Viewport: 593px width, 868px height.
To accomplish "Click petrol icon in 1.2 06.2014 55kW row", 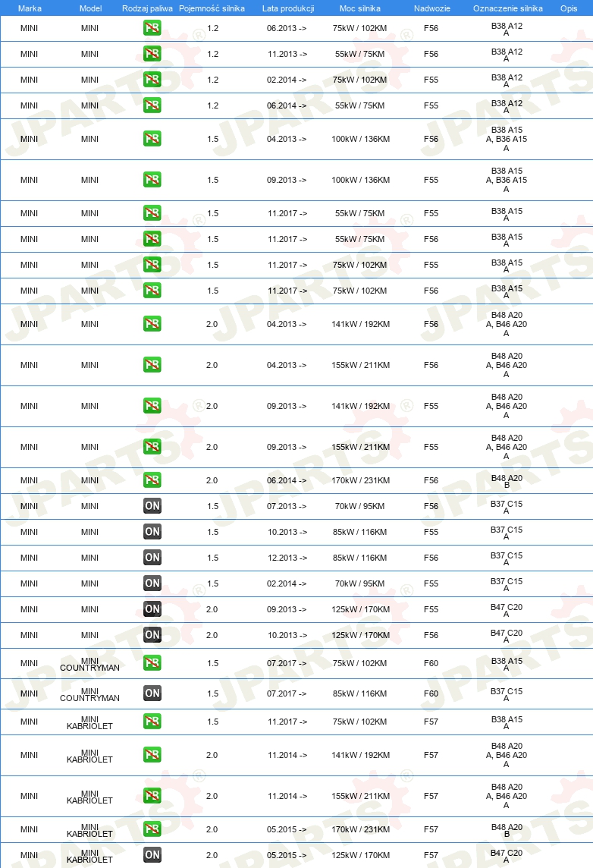I will point(152,105).
